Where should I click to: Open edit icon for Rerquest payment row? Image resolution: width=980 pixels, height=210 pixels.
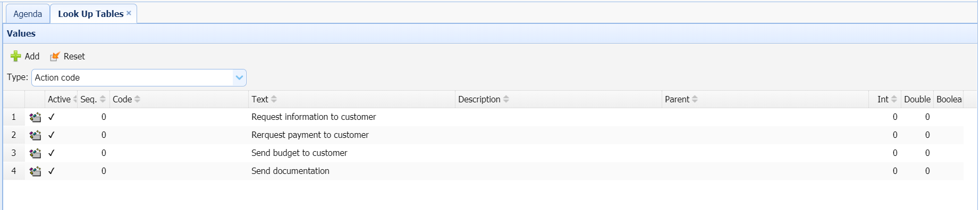(35, 135)
